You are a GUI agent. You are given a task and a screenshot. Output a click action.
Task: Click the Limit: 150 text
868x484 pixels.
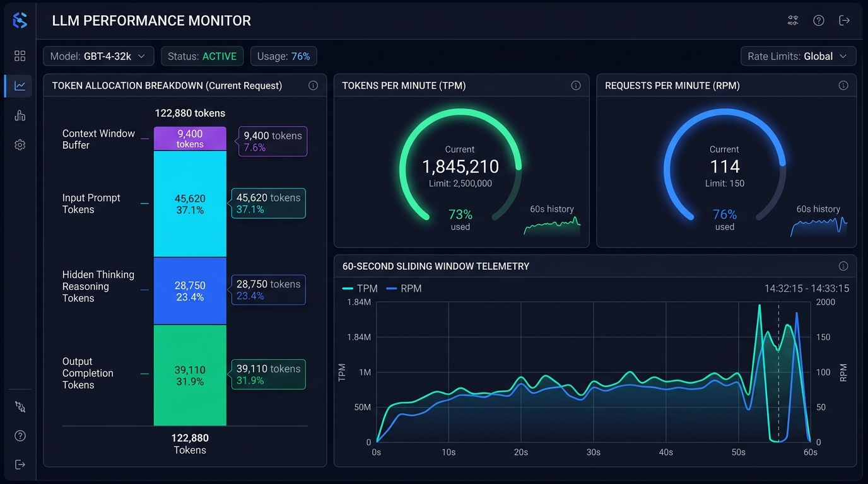725,183
